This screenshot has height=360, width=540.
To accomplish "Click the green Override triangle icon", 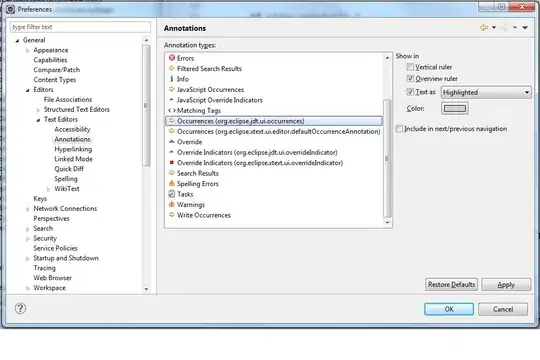I will tap(172, 142).
